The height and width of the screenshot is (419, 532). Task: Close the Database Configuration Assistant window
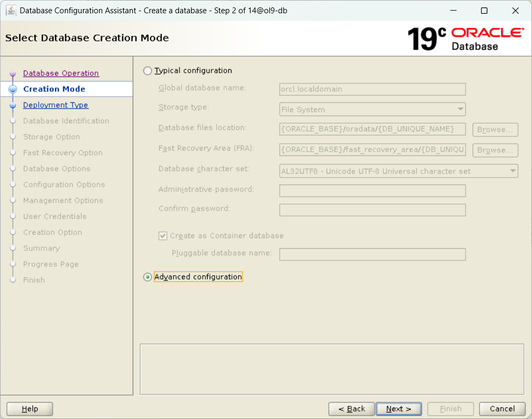click(516, 11)
